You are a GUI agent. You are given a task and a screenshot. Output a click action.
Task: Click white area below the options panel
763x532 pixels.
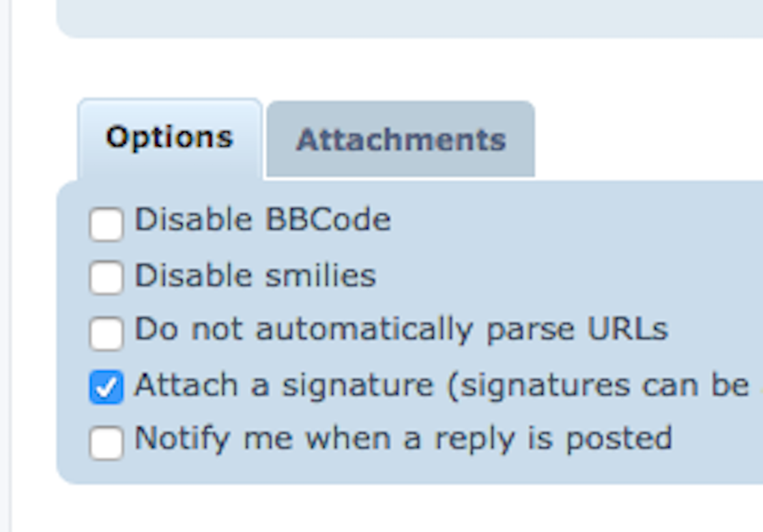pos(409,508)
